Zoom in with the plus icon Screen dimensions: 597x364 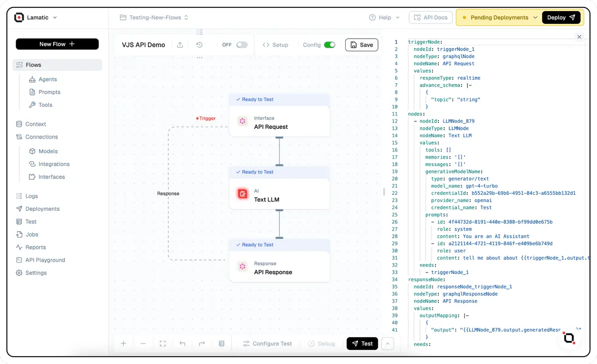click(124, 344)
